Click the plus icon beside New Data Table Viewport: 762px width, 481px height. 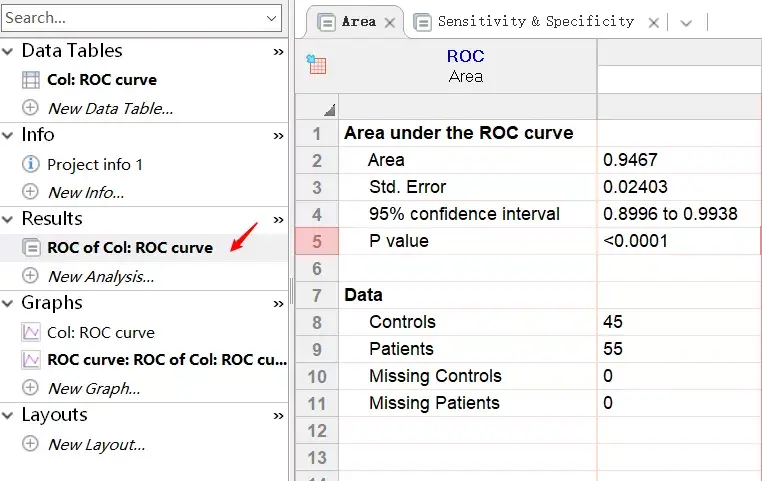[30, 108]
